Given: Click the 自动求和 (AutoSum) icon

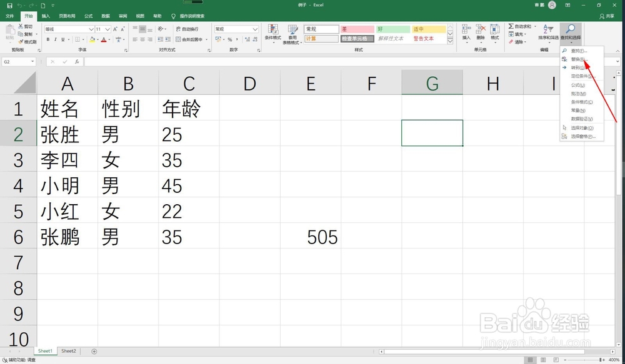Looking at the screenshot, I should tap(510, 25).
